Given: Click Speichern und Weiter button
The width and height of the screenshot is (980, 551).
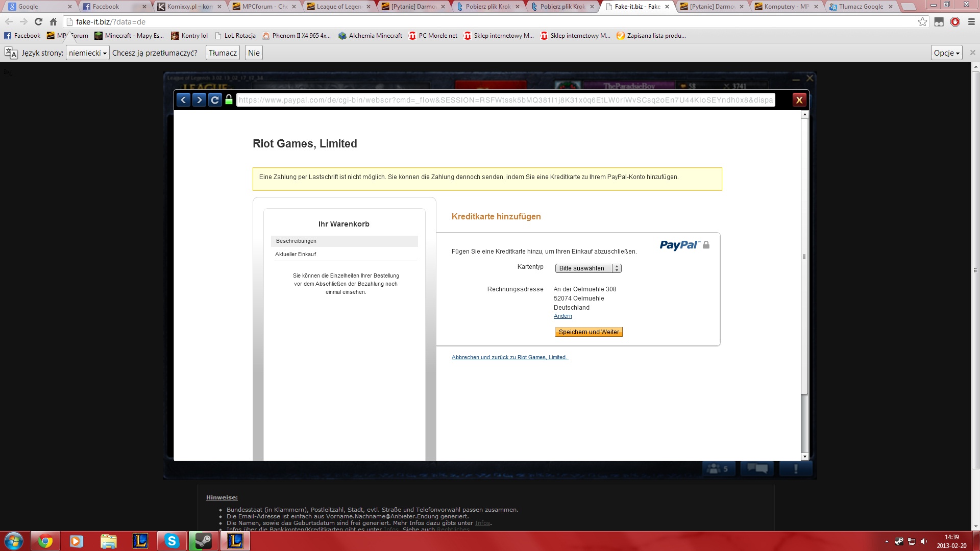Looking at the screenshot, I should pyautogui.click(x=589, y=332).
